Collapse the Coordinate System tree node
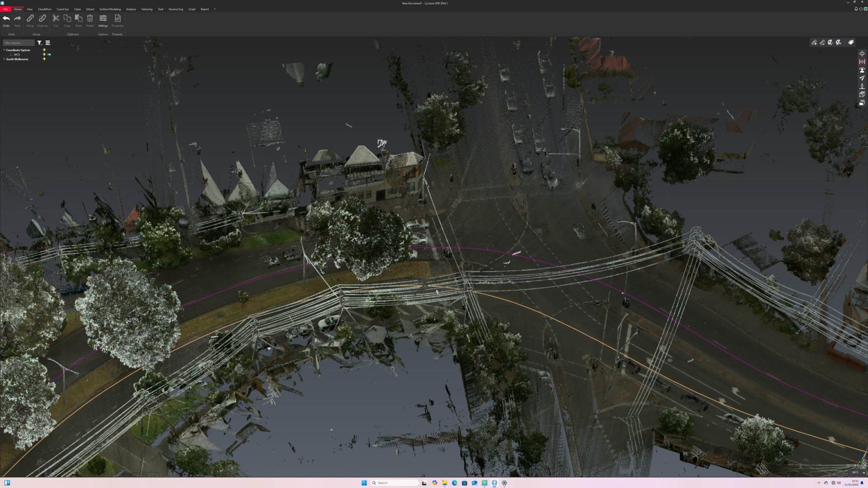The image size is (868, 488). (x=4, y=50)
